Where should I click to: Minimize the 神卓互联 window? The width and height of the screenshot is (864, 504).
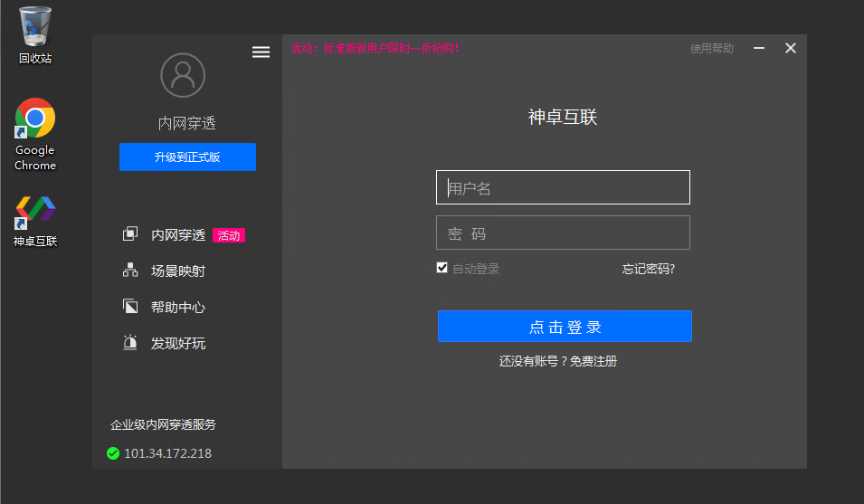(x=759, y=49)
